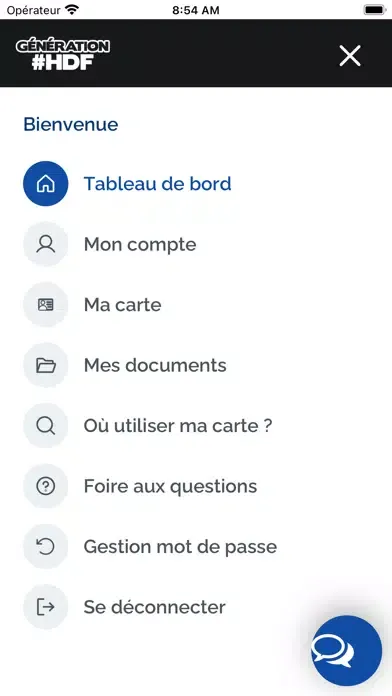This screenshot has width=392, height=696.
Task: Close the menu with the X icon
Action: click(x=350, y=56)
